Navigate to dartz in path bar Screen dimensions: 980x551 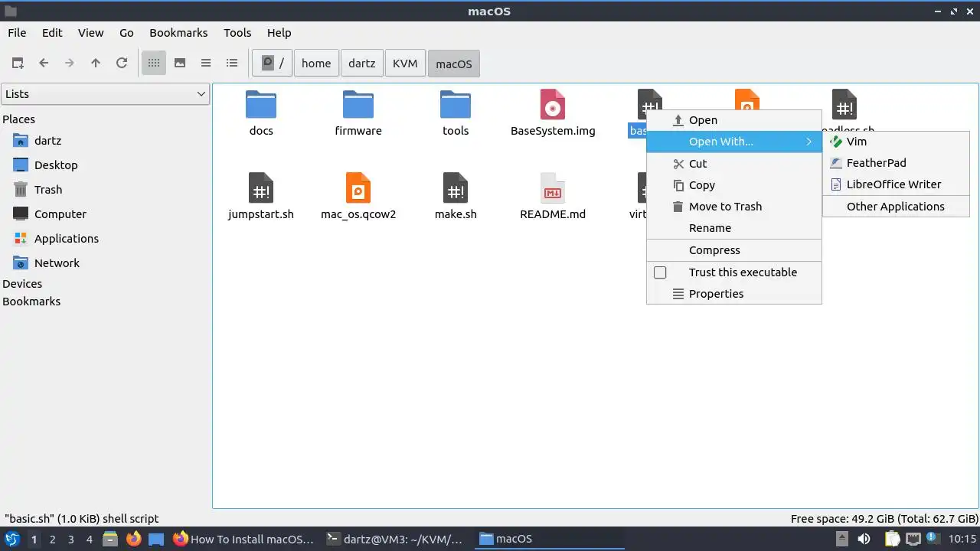pyautogui.click(x=362, y=64)
